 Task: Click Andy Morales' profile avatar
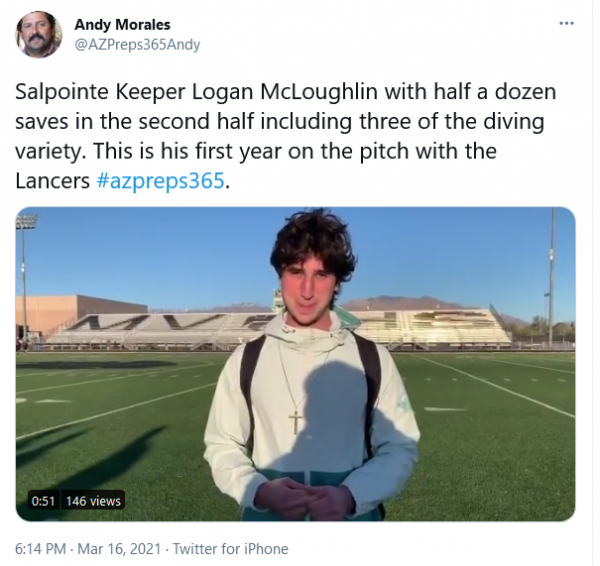(38, 34)
